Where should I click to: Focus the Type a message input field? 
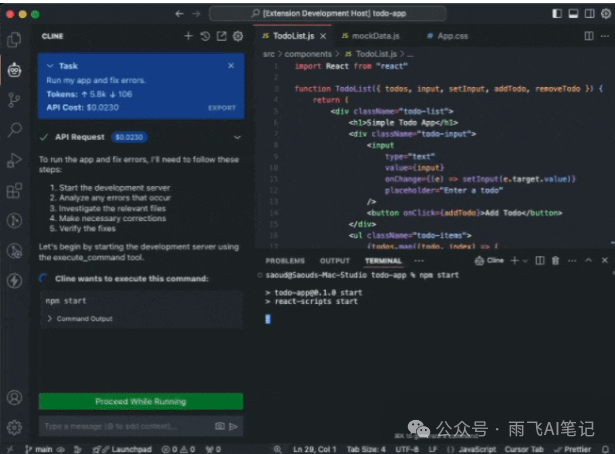click(x=127, y=426)
